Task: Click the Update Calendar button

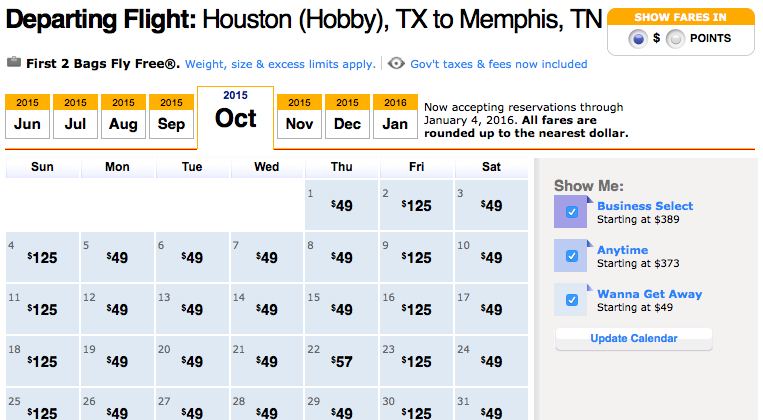Action: 634,338
